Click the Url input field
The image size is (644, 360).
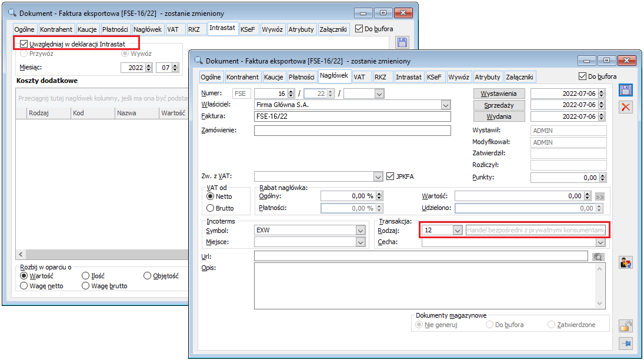(421, 256)
